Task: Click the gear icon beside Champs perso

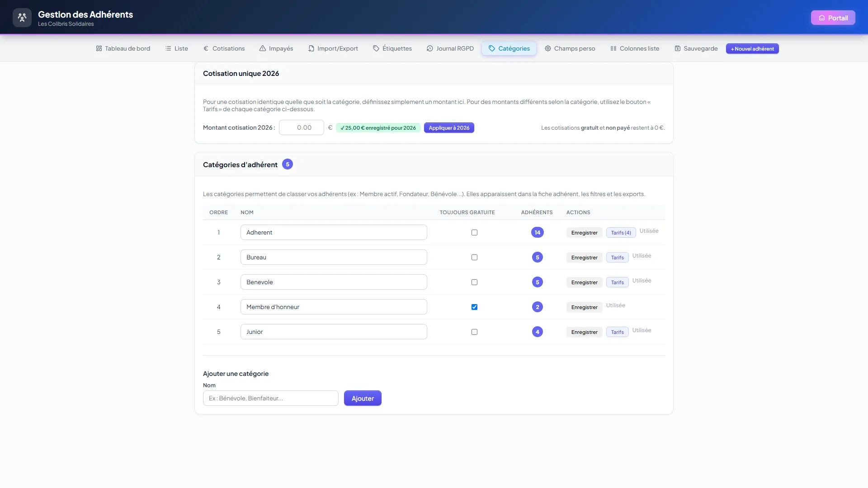Action: click(x=548, y=48)
